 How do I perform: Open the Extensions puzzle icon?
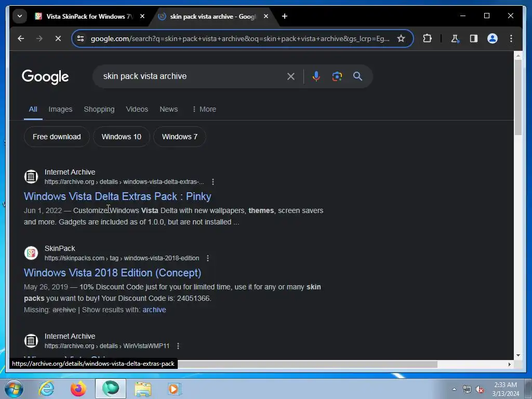[427, 38]
